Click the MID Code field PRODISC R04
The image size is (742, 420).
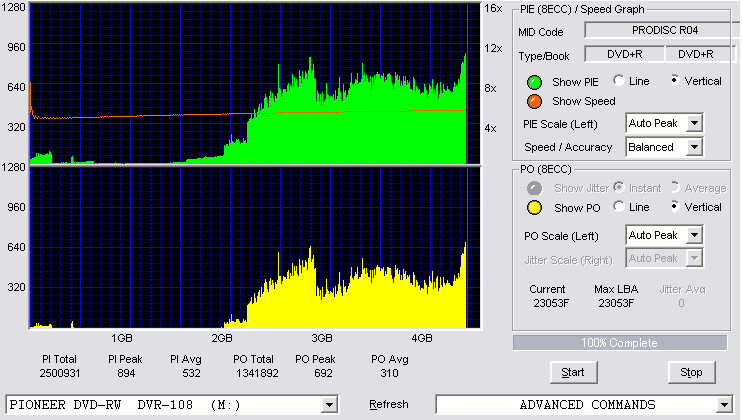(x=662, y=30)
